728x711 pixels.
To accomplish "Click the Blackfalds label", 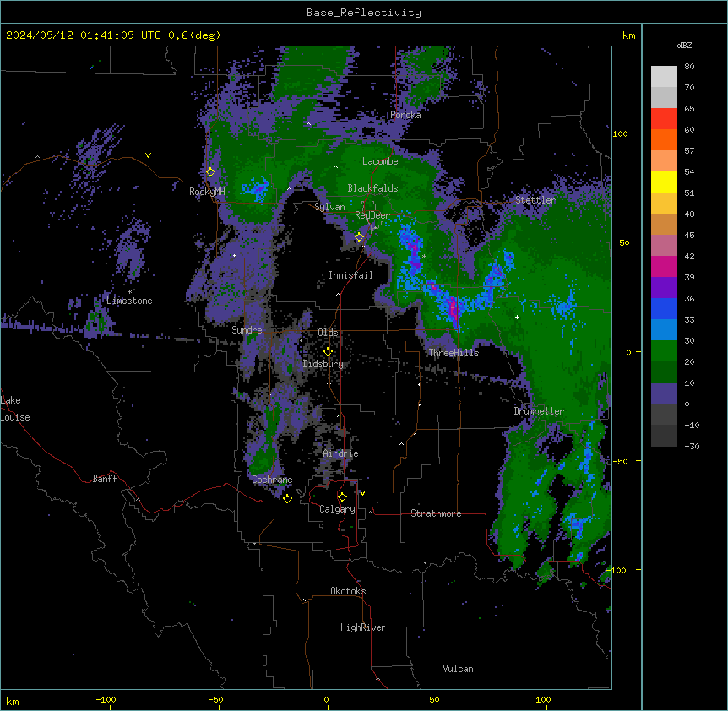I will 372,188.
